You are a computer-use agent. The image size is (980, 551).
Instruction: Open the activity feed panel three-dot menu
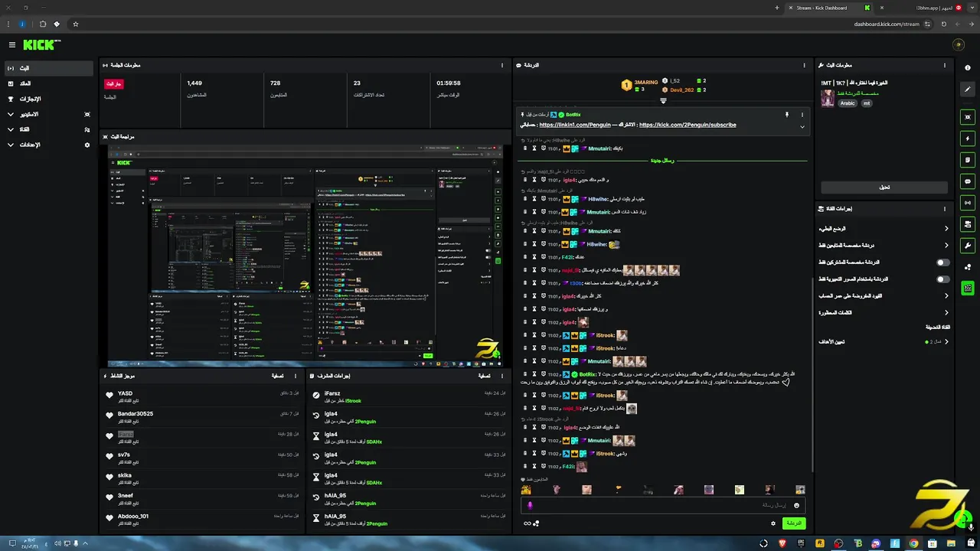pos(296,376)
